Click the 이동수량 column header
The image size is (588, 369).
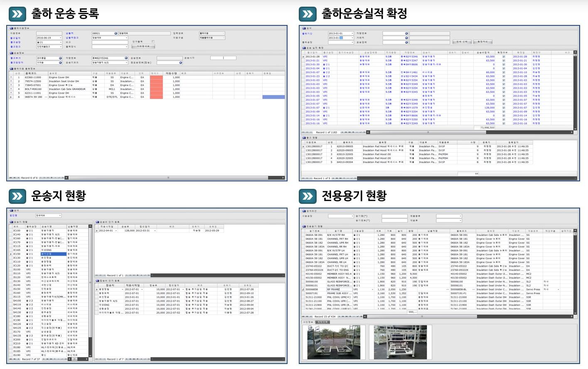[x=172, y=73]
